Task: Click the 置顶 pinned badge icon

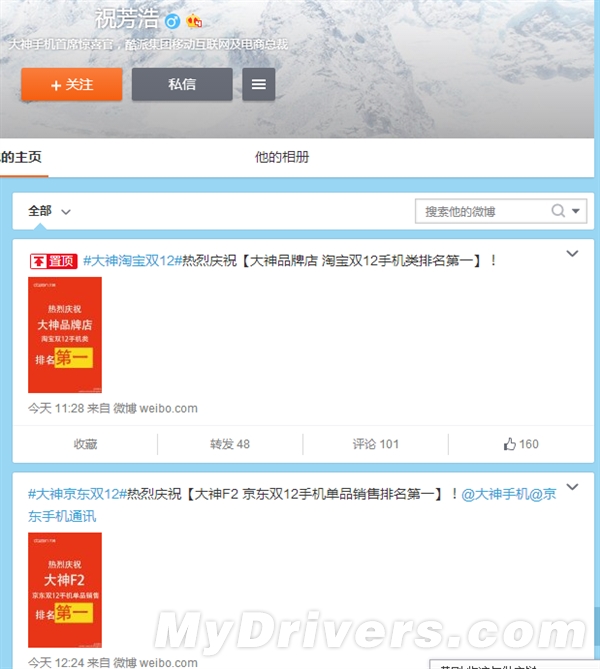Action: (x=53, y=261)
